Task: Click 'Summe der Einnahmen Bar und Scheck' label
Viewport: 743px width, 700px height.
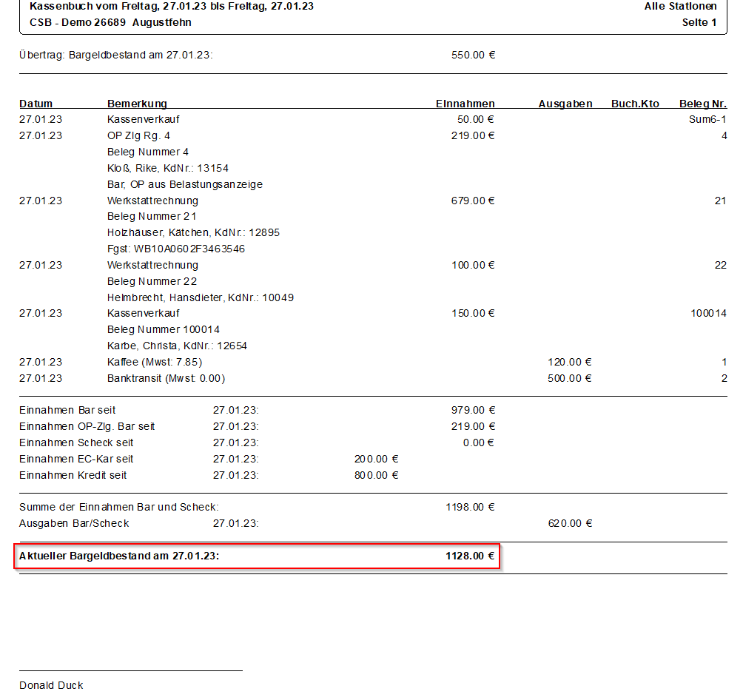Action: pyautogui.click(x=119, y=507)
